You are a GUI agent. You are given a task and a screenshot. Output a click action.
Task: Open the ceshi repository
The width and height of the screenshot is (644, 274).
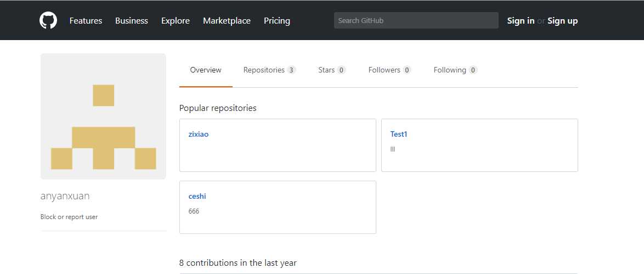pos(197,196)
